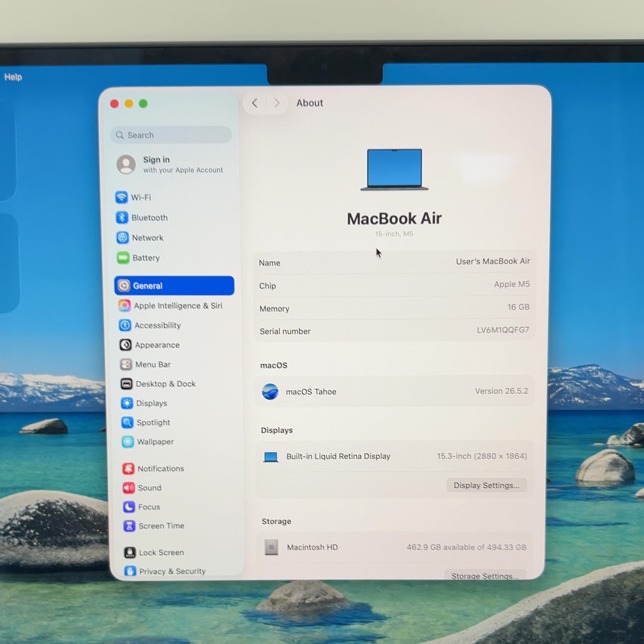The width and height of the screenshot is (644, 644).
Task: Click the user avatar icon
Action: pos(126,164)
